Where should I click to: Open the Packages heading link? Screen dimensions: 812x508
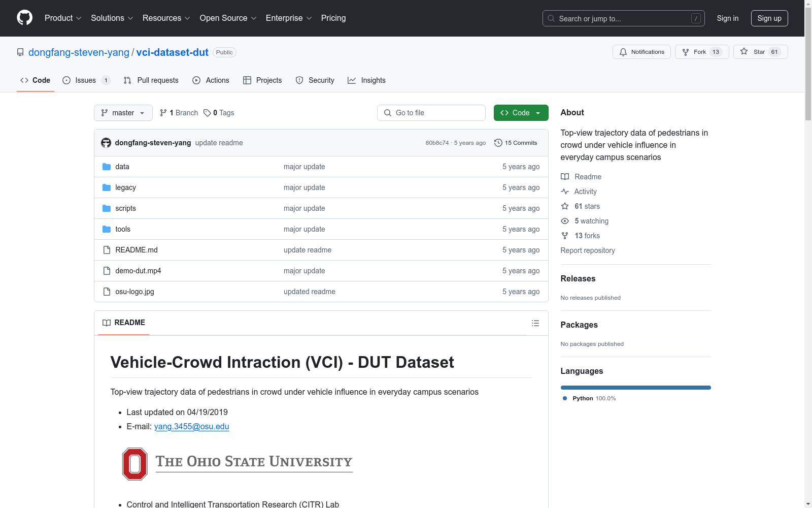click(x=579, y=325)
